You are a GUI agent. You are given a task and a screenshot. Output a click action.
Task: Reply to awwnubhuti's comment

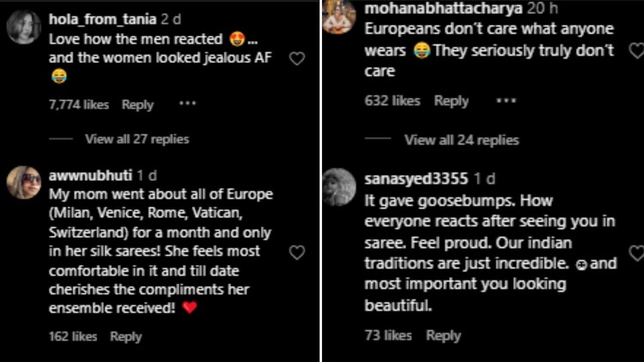(x=125, y=336)
